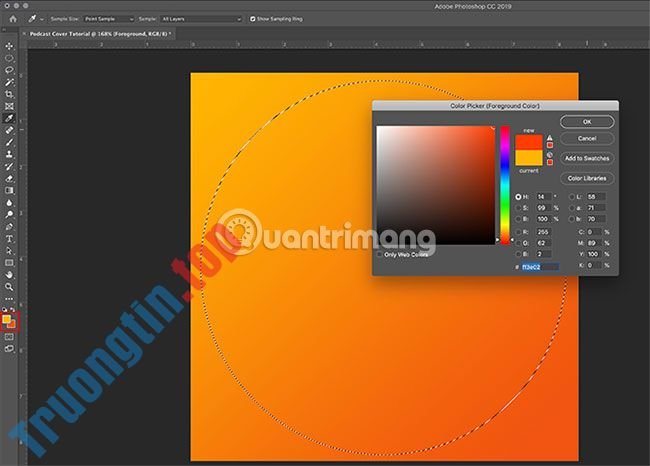Select the Blur tool
The image size is (650, 466).
[9, 203]
